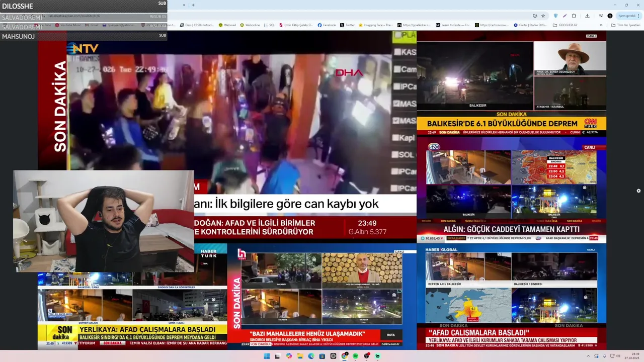The width and height of the screenshot is (644, 362).
Task: Open volume control in the system tray
Action: [x=618, y=356]
